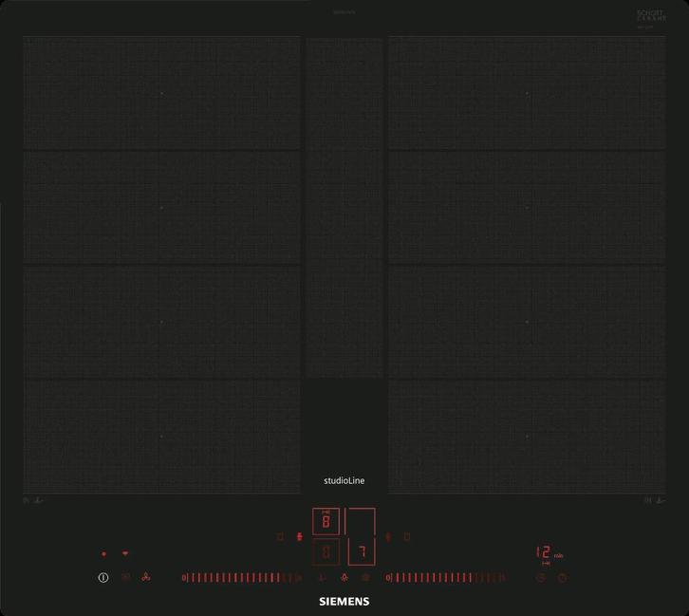
Task: Tap the clock timer icon below 12 min
Action: pos(541,577)
